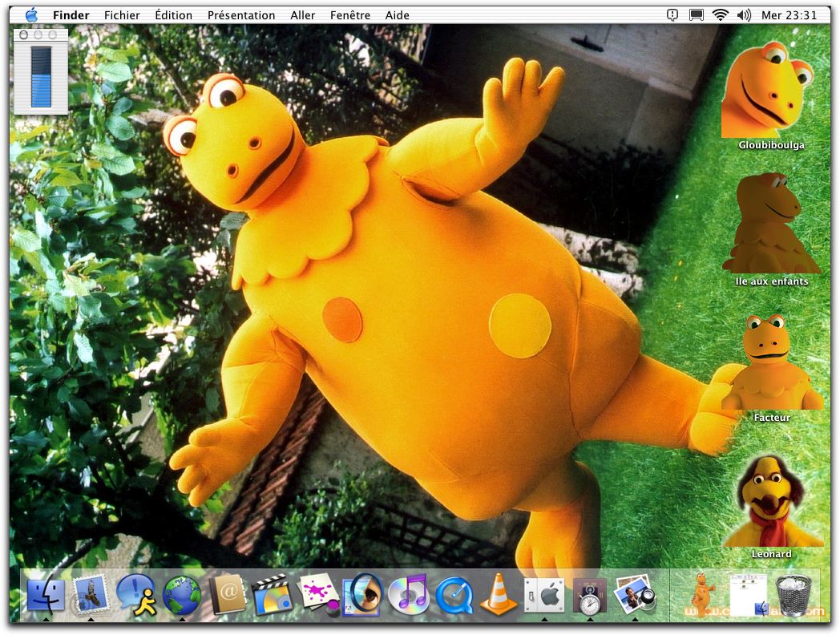Open Address Book in the Dock
This screenshot has height=635, width=840.
(x=227, y=595)
